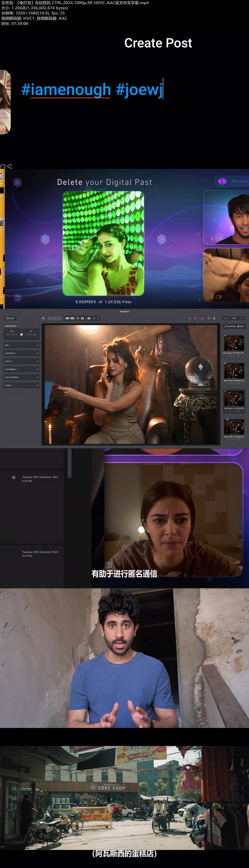This screenshot has width=249, height=868.
Task: Click the zoom out minus icon
Action: pyautogui.click(x=59, y=318)
